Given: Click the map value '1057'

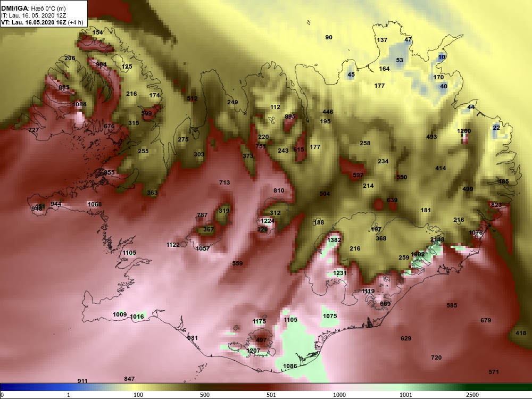Looking at the screenshot, I should pyautogui.click(x=203, y=248).
